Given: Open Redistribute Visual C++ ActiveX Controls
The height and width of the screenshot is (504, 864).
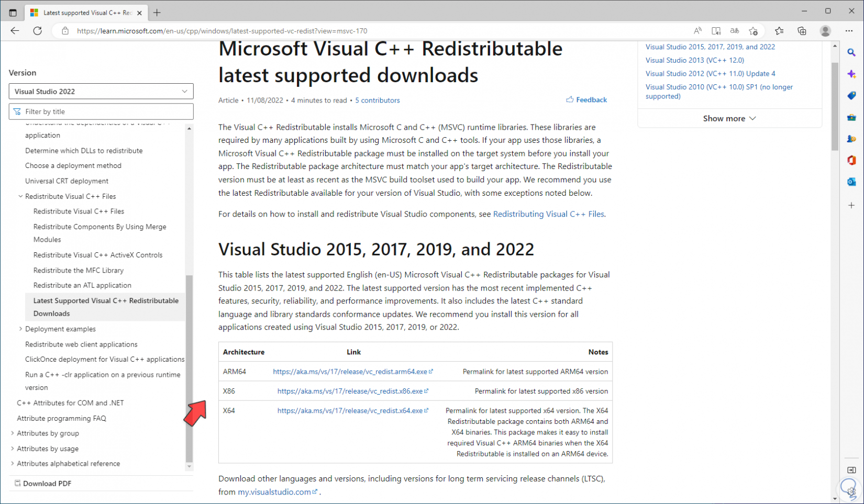Looking at the screenshot, I should (98, 255).
